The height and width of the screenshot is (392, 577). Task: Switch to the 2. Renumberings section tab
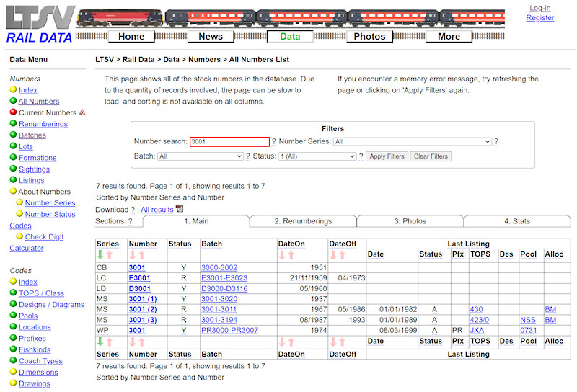(x=303, y=221)
